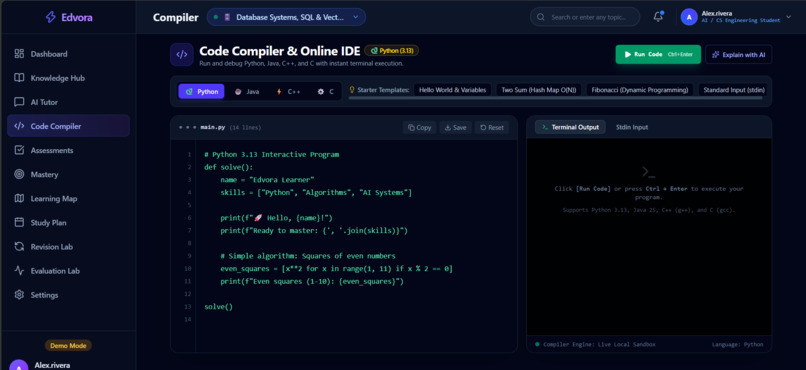Click the Alex.rivera avatar in header
This screenshot has width=806, height=370.
[x=689, y=17]
